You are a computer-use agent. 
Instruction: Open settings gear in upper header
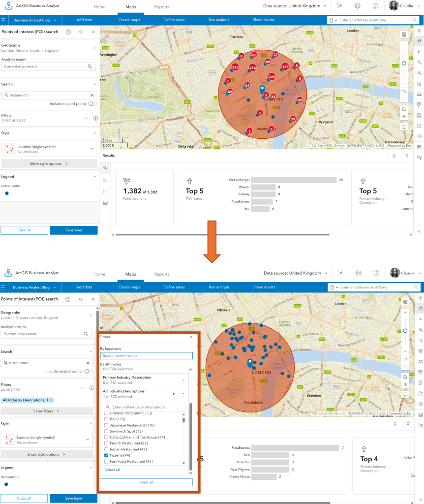tap(358, 6)
